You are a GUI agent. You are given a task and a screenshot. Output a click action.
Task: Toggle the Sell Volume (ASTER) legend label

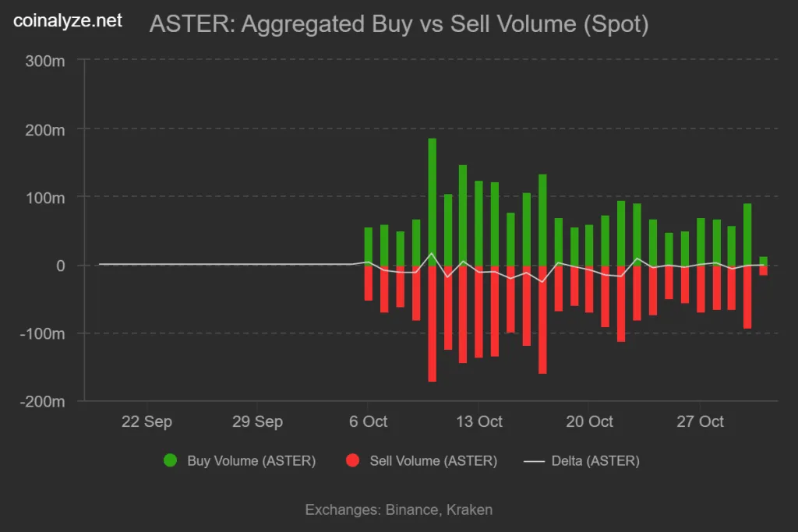(433, 460)
